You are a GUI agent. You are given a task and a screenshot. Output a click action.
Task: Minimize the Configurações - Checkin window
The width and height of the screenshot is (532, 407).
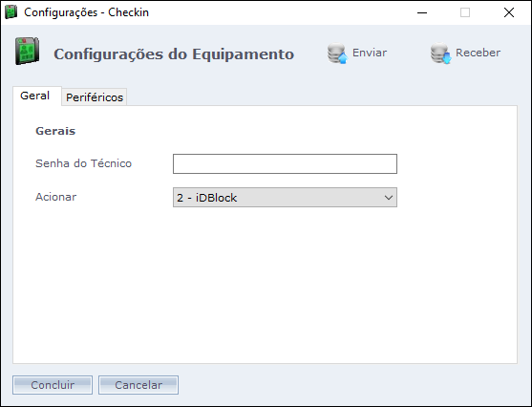tap(422, 12)
